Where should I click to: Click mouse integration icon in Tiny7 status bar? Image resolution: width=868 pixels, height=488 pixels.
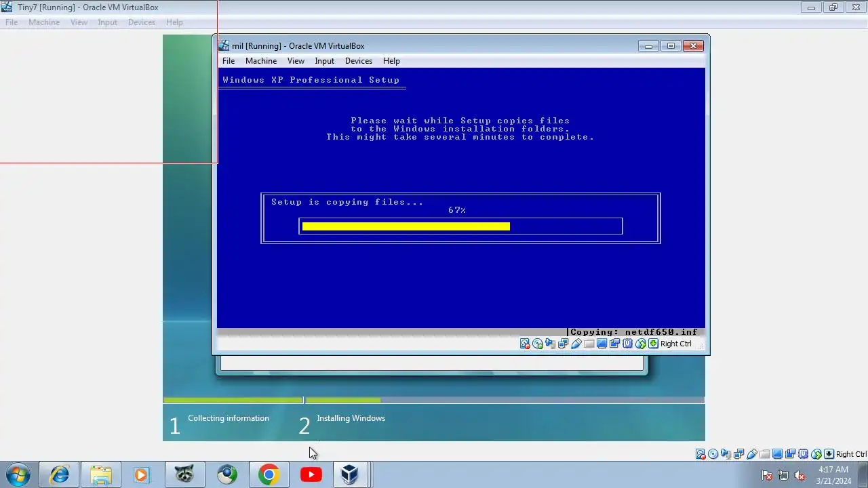pos(816,454)
